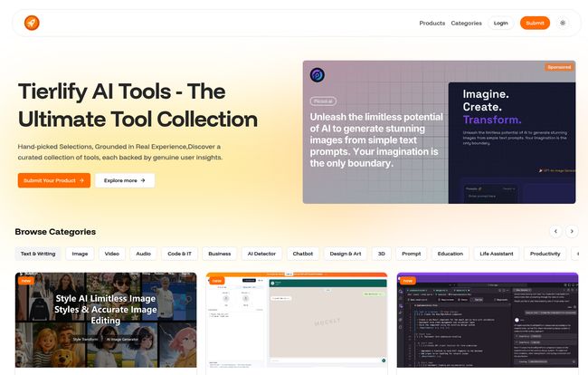Select the Image category

pyautogui.click(x=80, y=254)
